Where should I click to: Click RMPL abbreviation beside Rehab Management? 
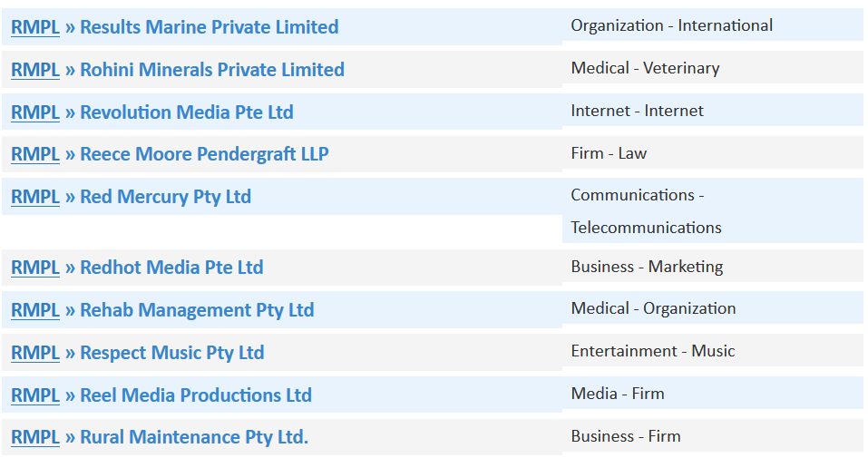(35, 310)
